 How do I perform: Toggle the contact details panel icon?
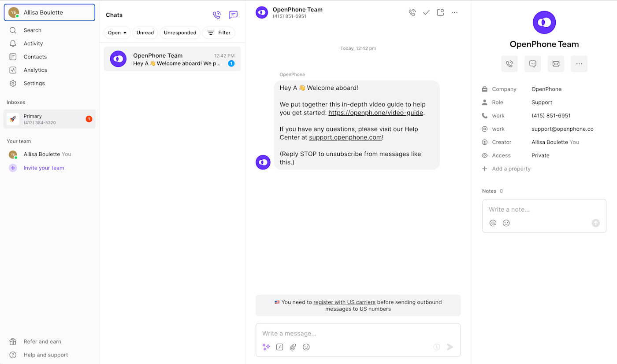(x=440, y=12)
